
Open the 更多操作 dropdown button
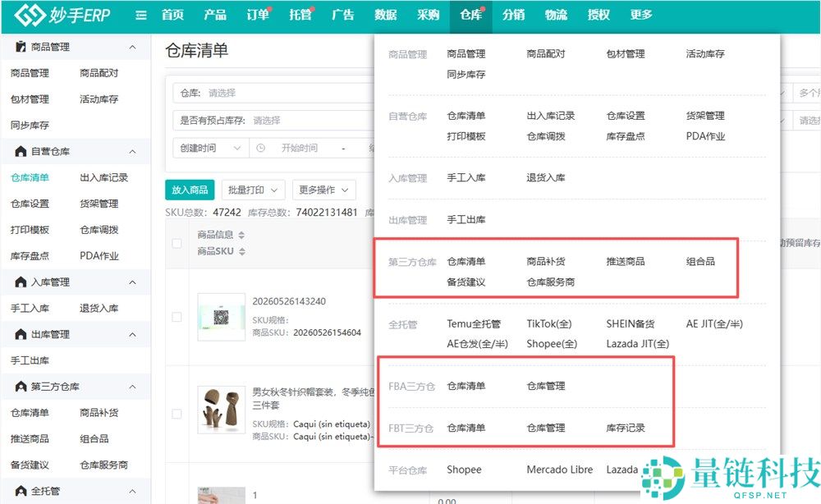[x=324, y=190]
